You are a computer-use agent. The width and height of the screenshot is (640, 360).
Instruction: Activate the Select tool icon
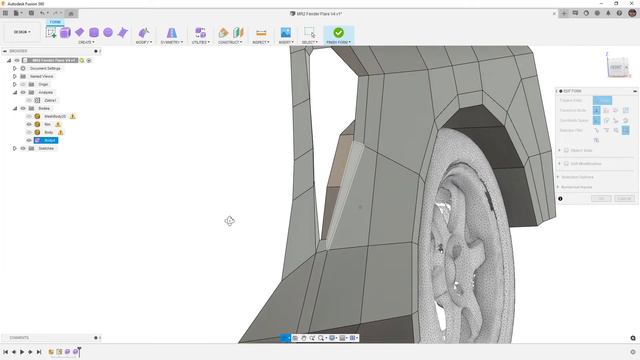pyautogui.click(x=310, y=33)
